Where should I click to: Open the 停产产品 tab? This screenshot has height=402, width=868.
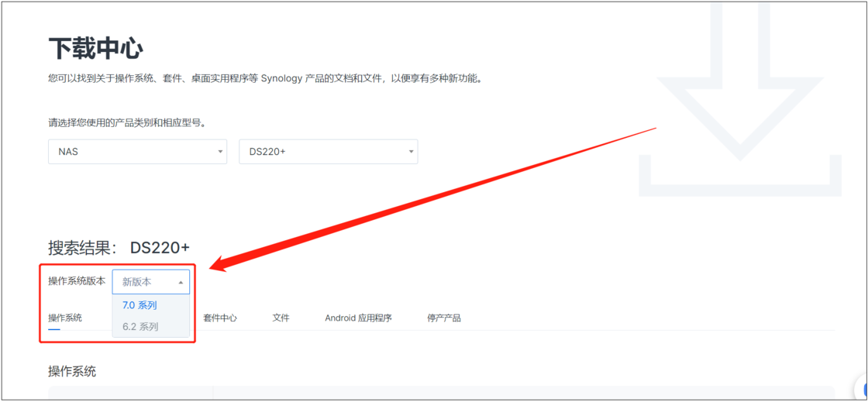444,318
